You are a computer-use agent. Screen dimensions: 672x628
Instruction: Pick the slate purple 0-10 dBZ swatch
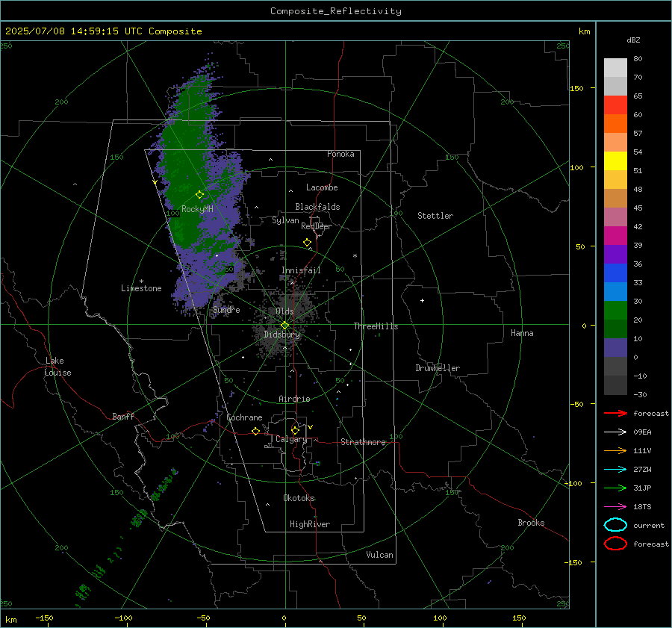click(615, 348)
